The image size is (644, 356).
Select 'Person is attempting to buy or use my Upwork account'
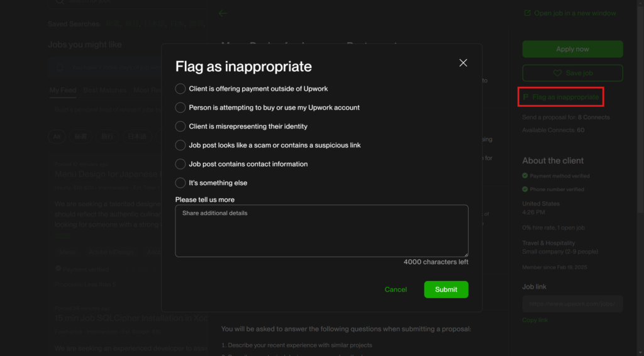pyautogui.click(x=180, y=108)
